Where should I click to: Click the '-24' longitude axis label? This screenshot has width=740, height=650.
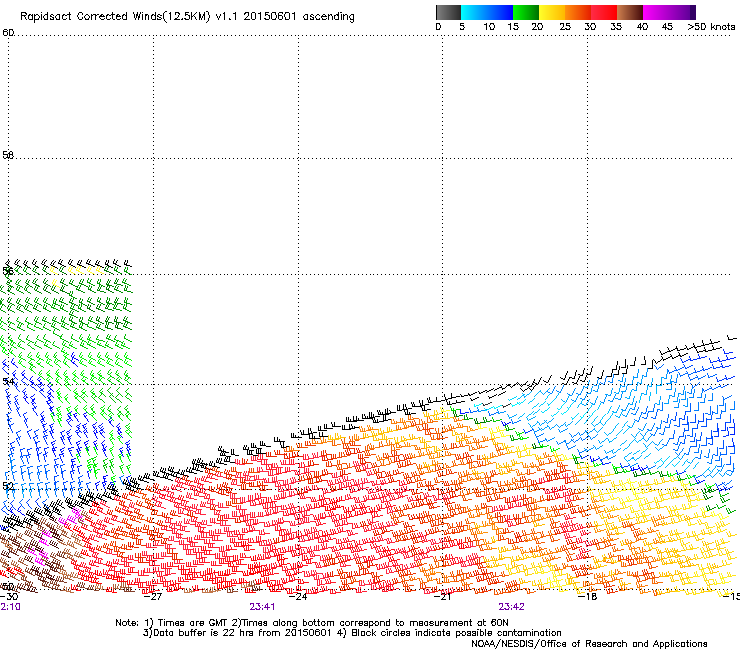pyautogui.click(x=298, y=597)
